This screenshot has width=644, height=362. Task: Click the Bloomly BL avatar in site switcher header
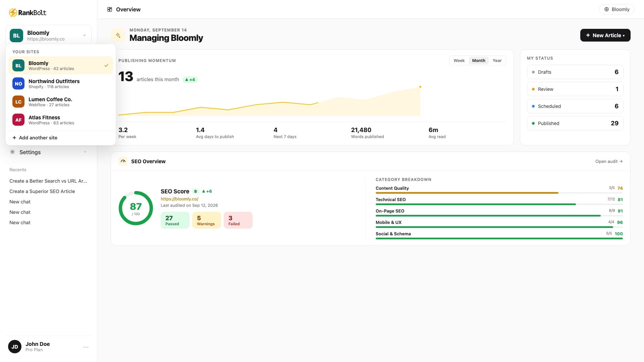pos(16,36)
